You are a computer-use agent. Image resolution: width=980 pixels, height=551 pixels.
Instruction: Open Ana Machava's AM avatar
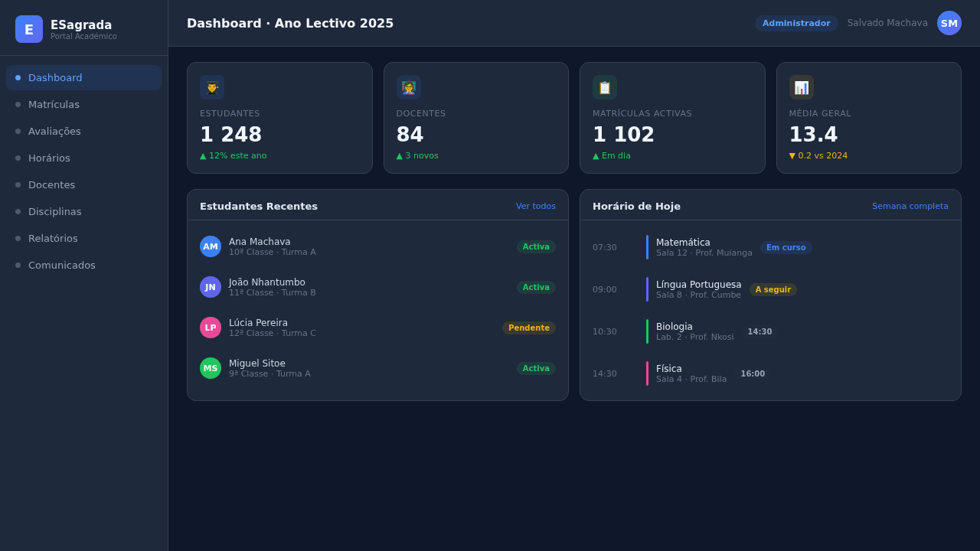tap(211, 246)
